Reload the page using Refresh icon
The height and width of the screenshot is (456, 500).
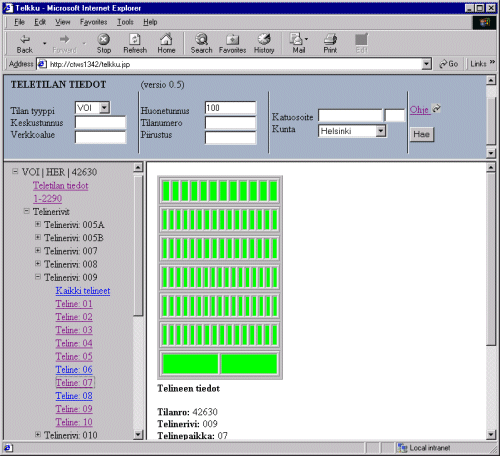[x=135, y=43]
